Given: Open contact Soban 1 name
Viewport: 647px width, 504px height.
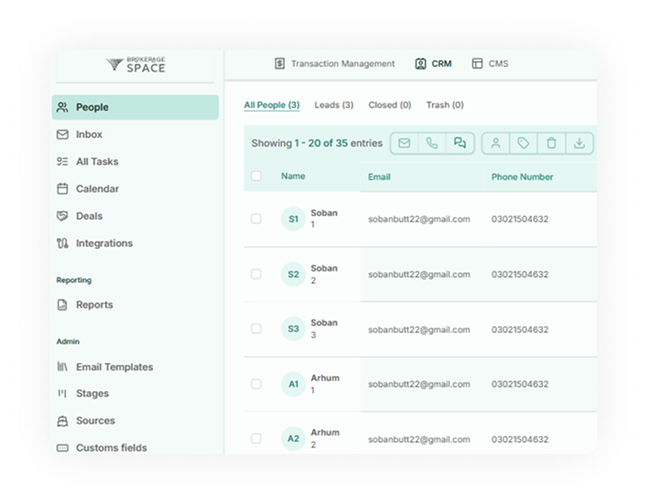Looking at the screenshot, I should [x=324, y=219].
